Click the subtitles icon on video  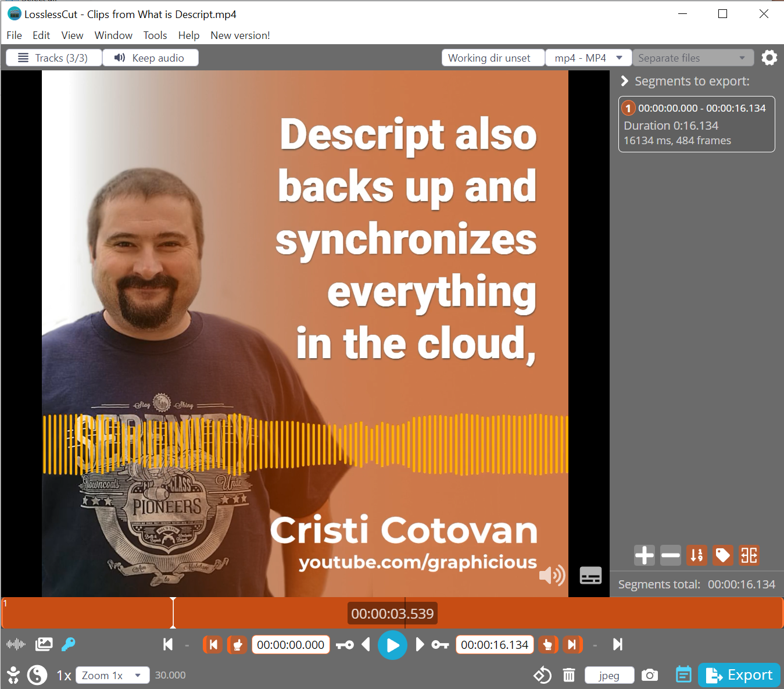point(590,576)
